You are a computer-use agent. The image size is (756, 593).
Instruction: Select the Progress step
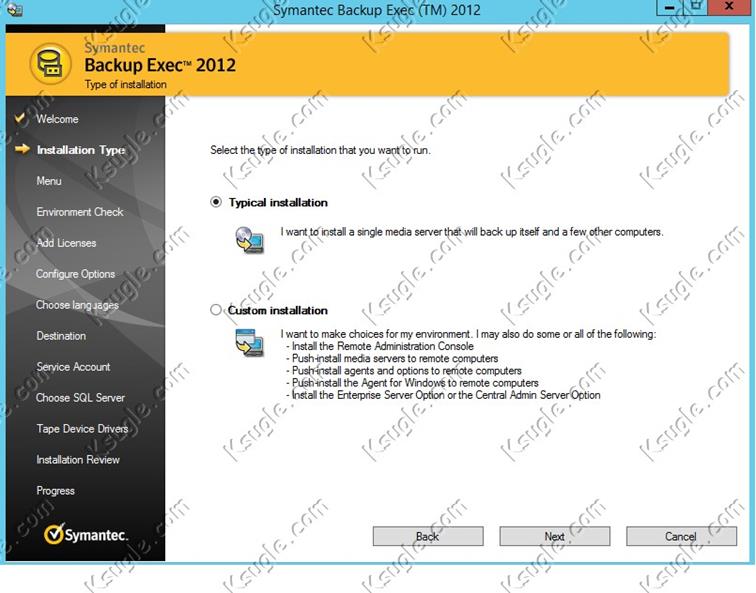[55, 490]
